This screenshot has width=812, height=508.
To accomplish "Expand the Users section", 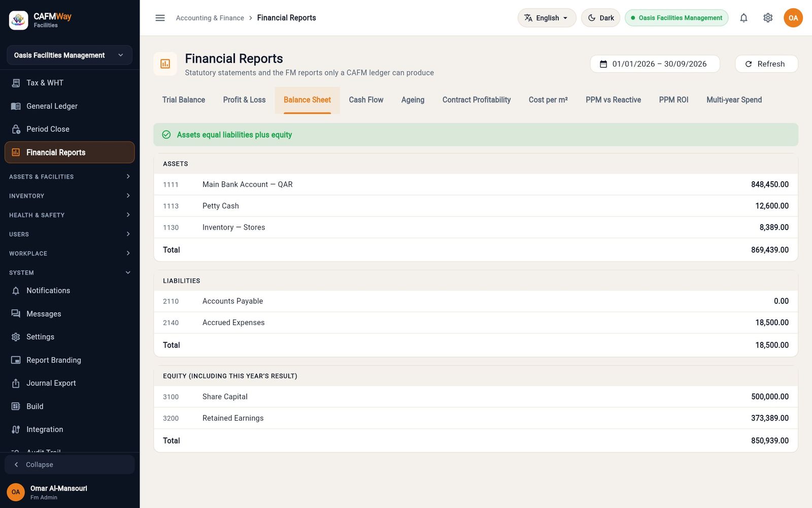I will pyautogui.click(x=70, y=234).
